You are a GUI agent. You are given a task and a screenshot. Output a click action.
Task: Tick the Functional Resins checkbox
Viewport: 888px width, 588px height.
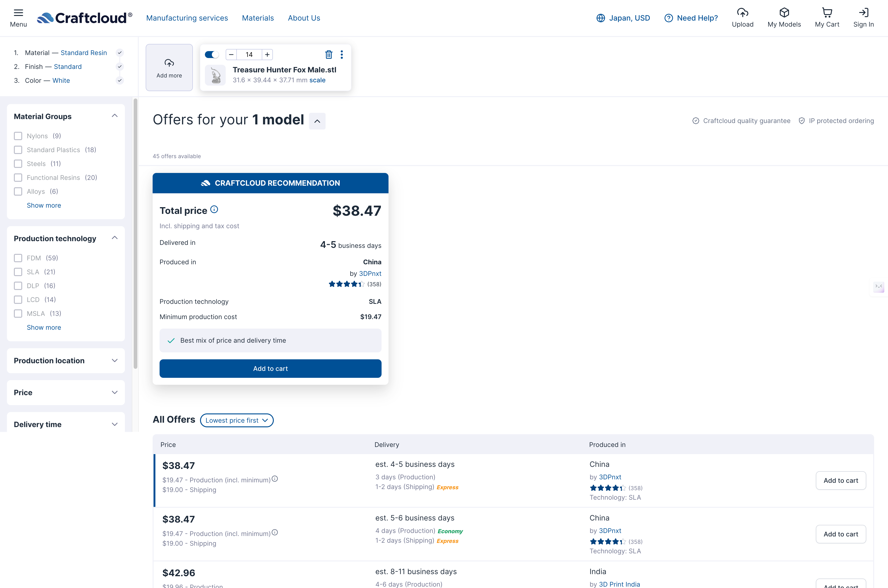(x=18, y=177)
